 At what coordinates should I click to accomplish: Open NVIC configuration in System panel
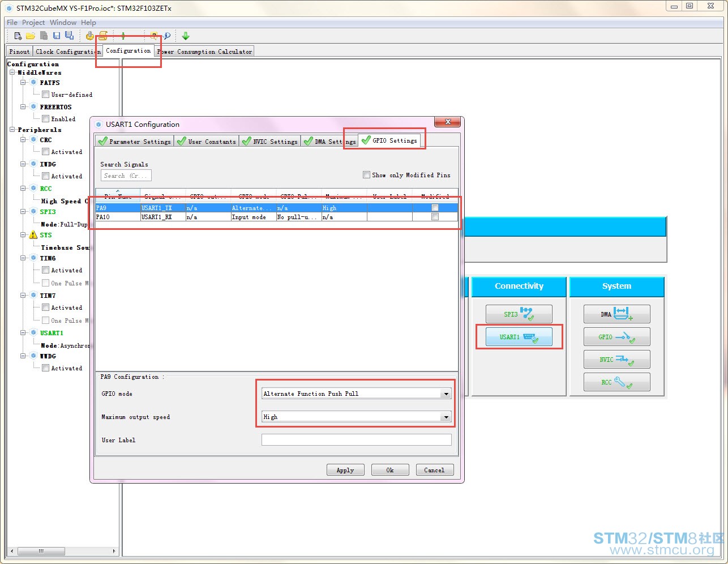click(x=616, y=360)
